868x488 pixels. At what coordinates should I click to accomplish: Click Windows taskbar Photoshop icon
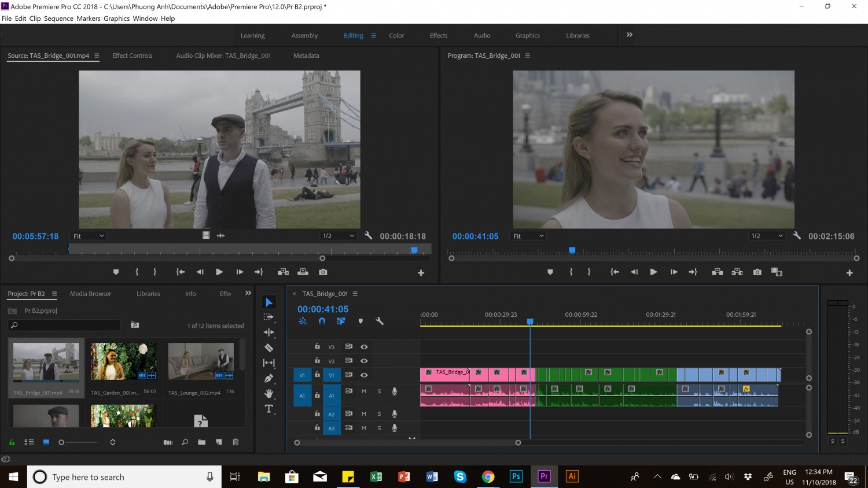tap(516, 476)
